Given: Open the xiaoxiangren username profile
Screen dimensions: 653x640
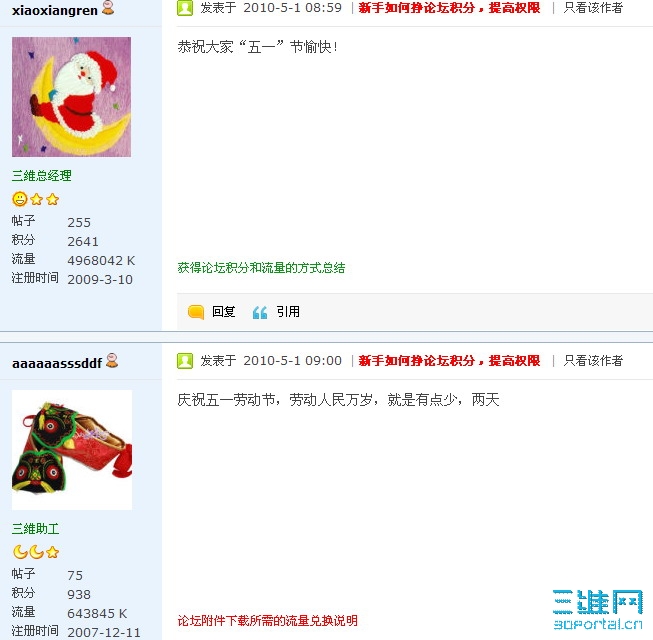Looking at the screenshot, I should tap(55, 10).
